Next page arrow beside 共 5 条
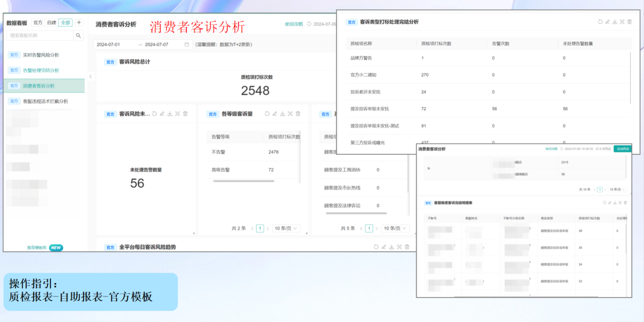This screenshot has height=322, width=644. coord(377,229)
